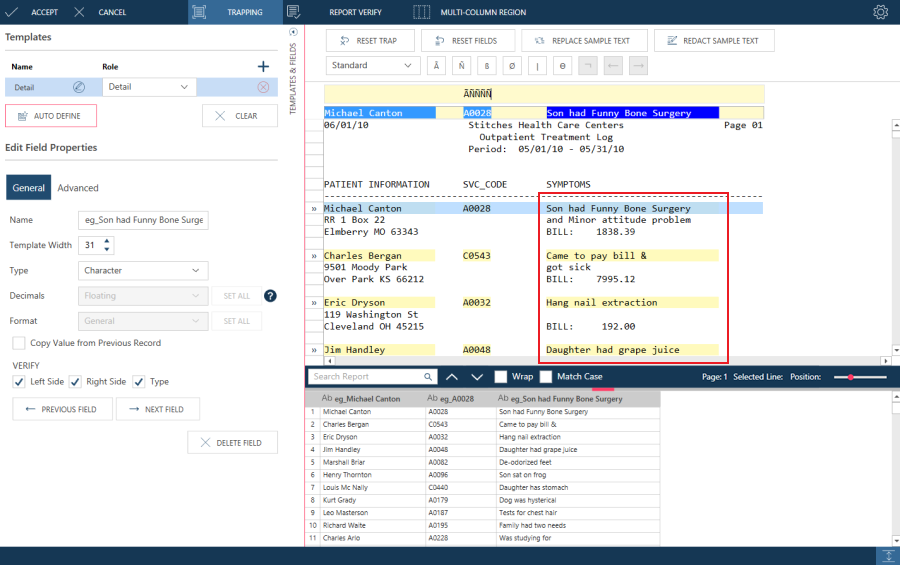Jump to previous search result with up chevron
The height and width of the screenshot is (565, 900).
(x=451, y=377)
